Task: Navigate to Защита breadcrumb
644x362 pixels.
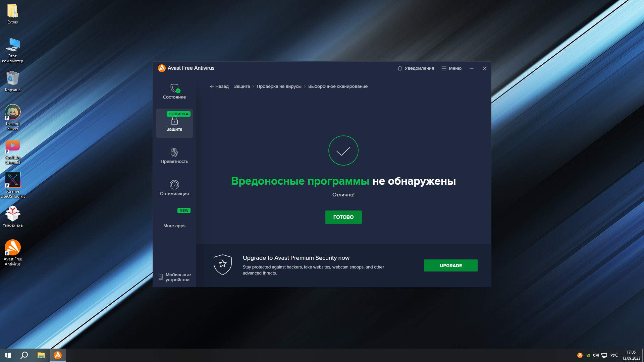Action: pyautogui.click(x=242, y=86)
